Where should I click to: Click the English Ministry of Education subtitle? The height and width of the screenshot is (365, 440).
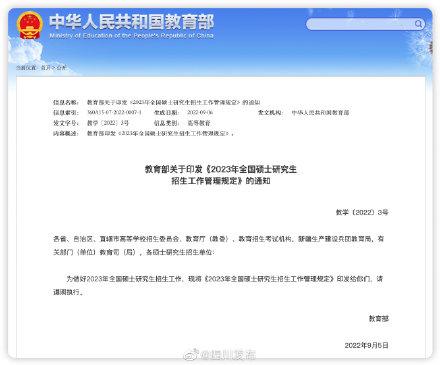pos(131,35)
